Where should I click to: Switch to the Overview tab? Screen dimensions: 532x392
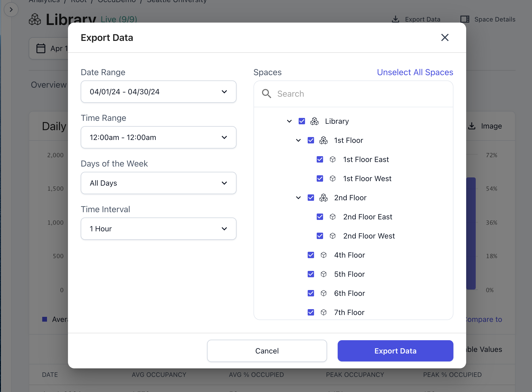[x=49, y=85]
